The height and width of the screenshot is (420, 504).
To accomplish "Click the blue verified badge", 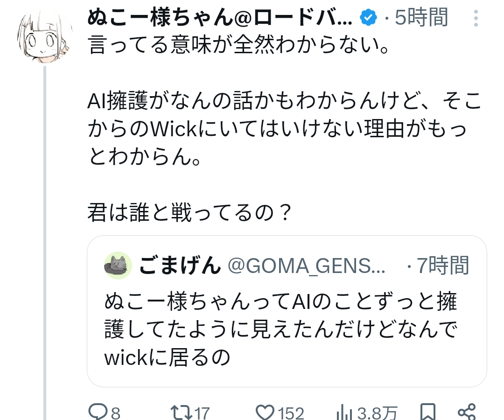I will (x=368, y=18).
